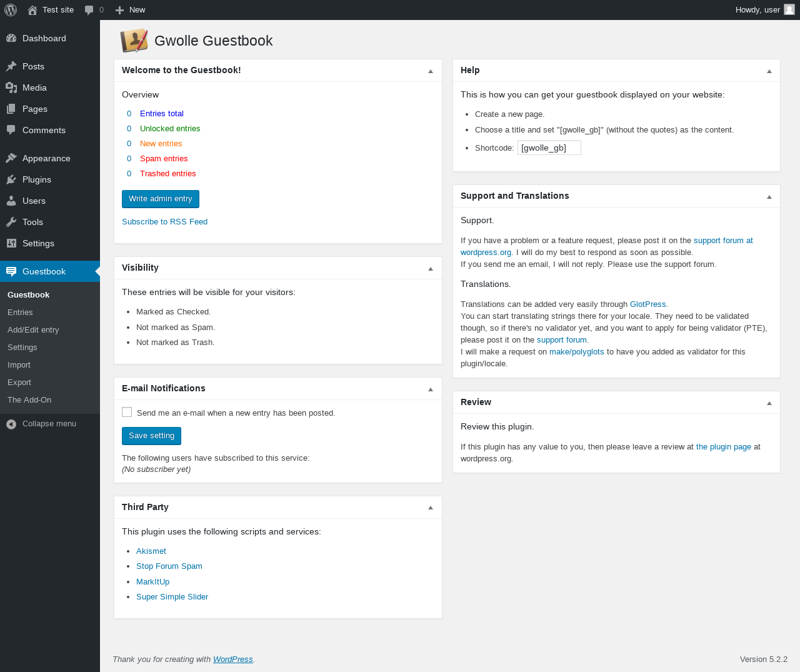This screenshot has height=672, width=800.
Task: Open the plugin page review link
Action: [724, 447]
